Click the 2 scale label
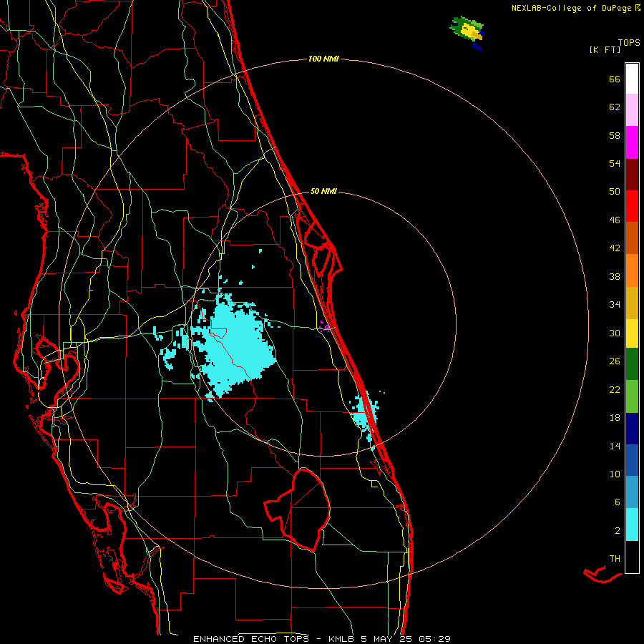644x644 pixels. (x=618, y=531)
